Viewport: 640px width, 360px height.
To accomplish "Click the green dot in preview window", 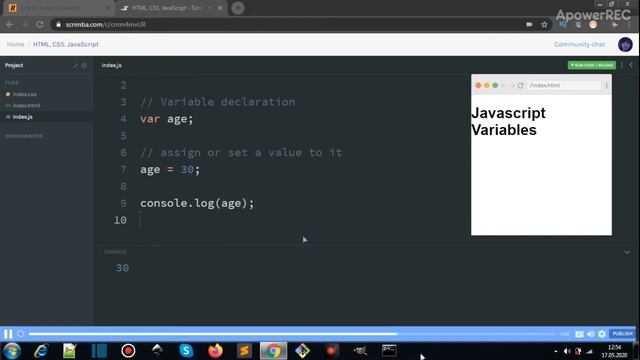I will point(495,85).
